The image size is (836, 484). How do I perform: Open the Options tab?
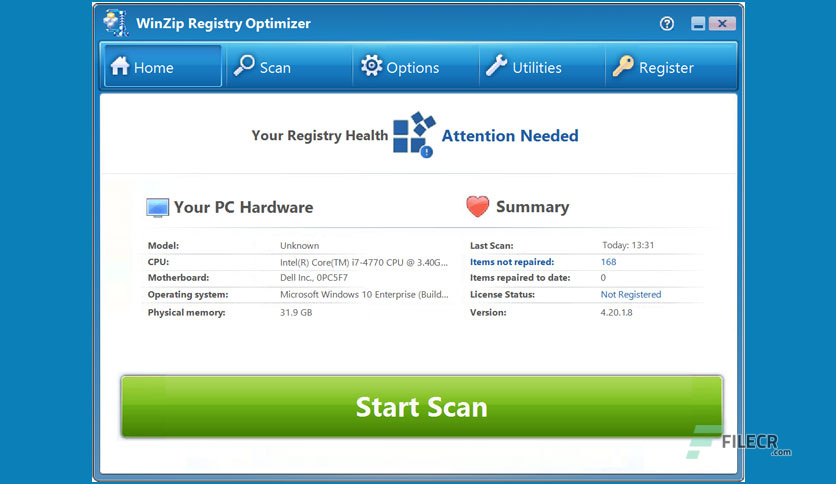(x=415, y=66)
